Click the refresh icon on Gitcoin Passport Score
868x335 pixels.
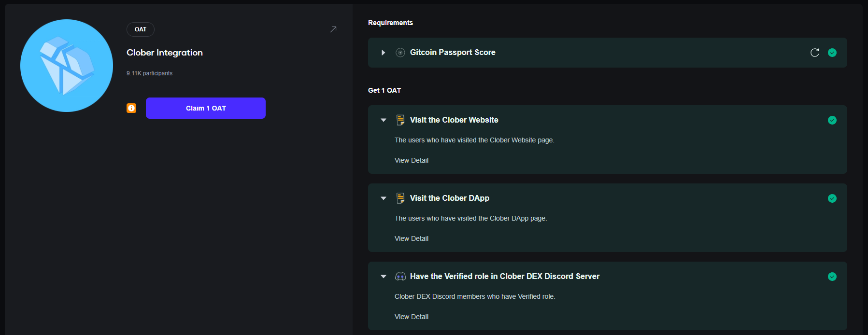[814, 53]
